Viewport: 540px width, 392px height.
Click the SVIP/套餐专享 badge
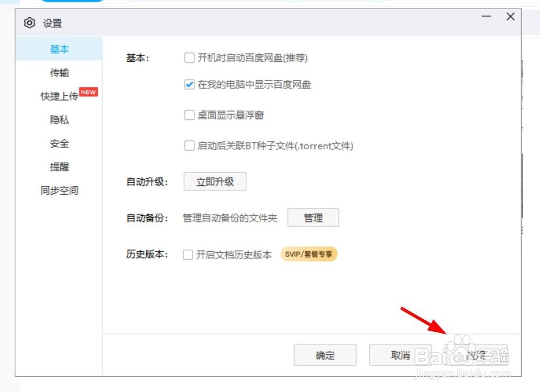pyautogui.click(x=309, y=254)
